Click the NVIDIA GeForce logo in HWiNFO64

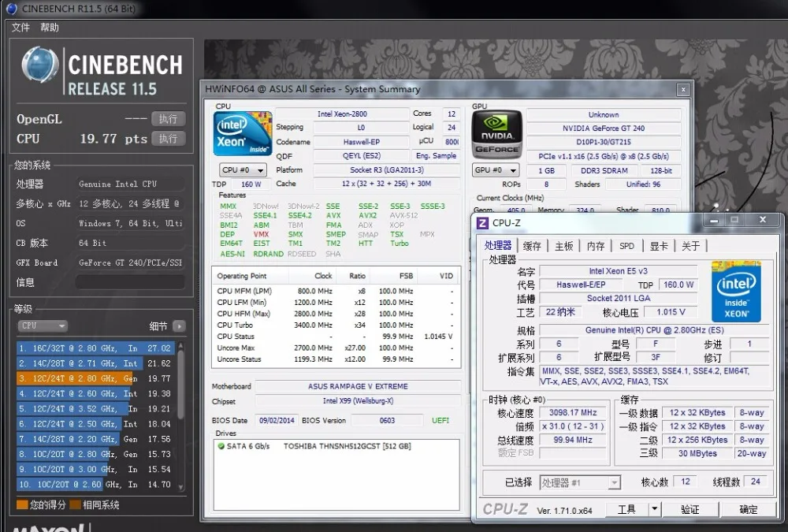click(x=497, y=134)
